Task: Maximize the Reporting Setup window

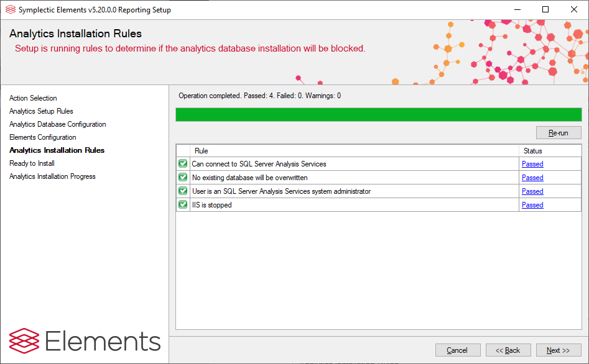Action: tap(545, 10)
